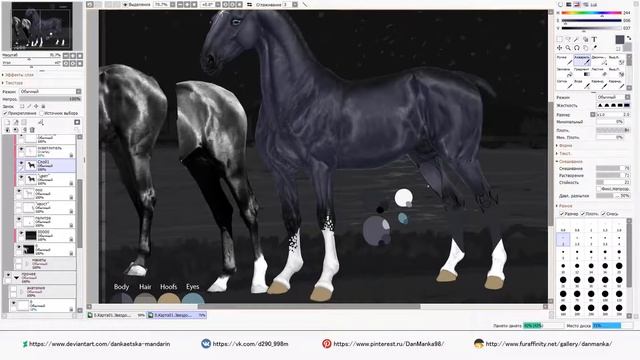Image resolution: width=640 pixels, height=360 pixels.
Task: Expand the Текстура section
Action: 13,83
